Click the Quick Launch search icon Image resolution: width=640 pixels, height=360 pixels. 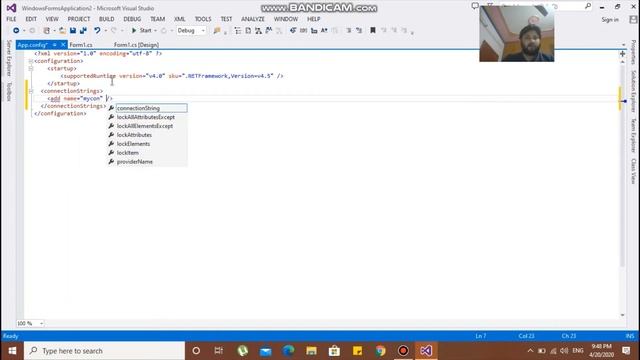588,6
